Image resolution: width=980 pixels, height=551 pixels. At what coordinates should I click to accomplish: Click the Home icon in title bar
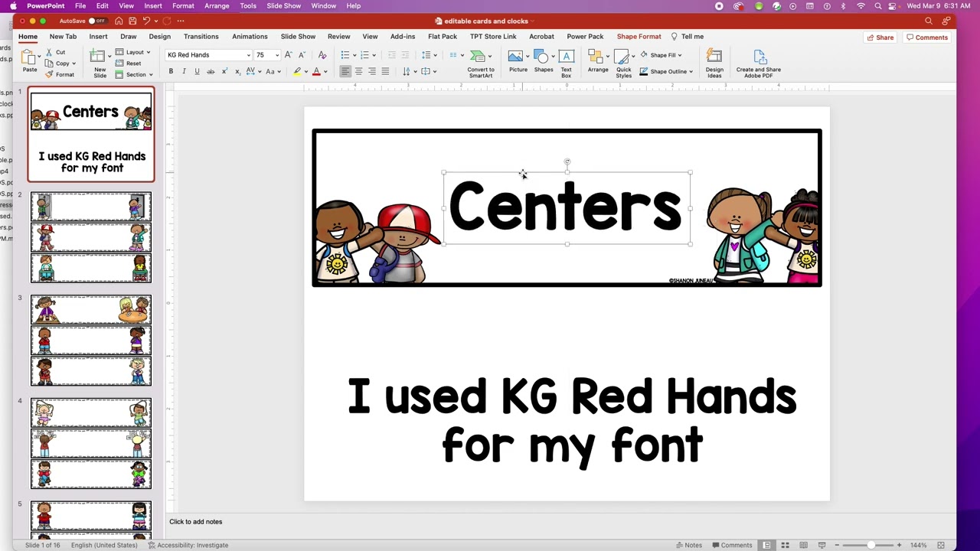[x=119, y=21]
